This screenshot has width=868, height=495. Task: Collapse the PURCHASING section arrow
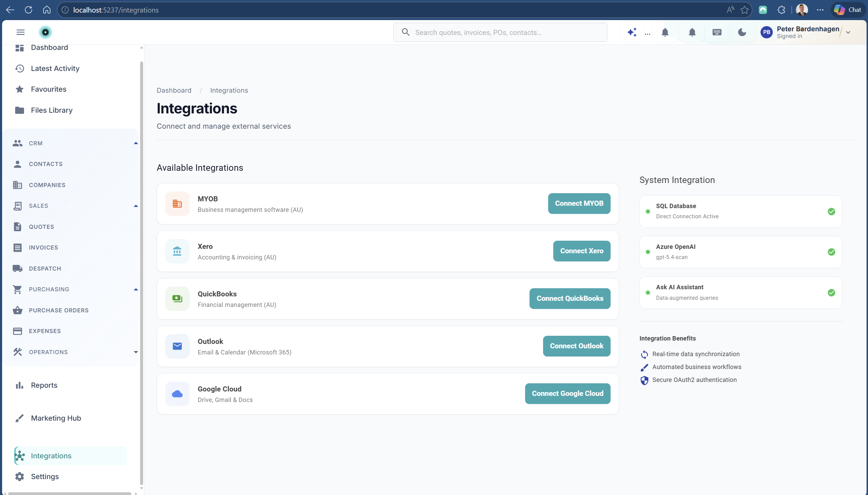[x=135, y=289]
